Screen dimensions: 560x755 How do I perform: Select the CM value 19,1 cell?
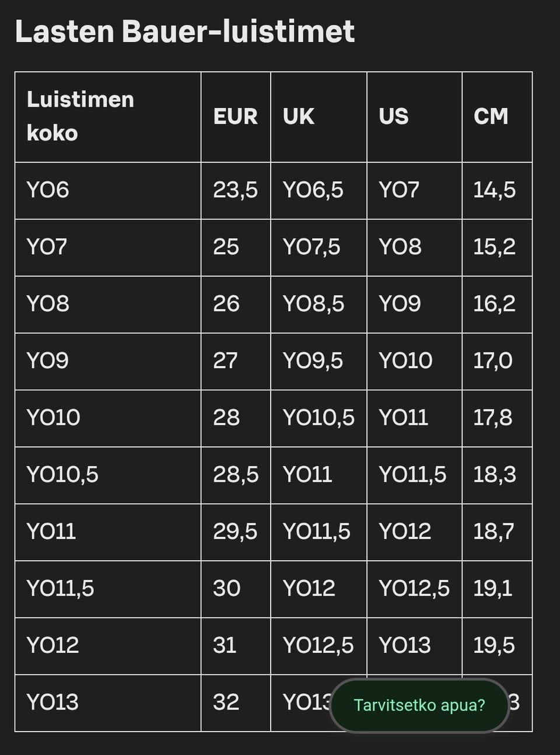[493, 588]
